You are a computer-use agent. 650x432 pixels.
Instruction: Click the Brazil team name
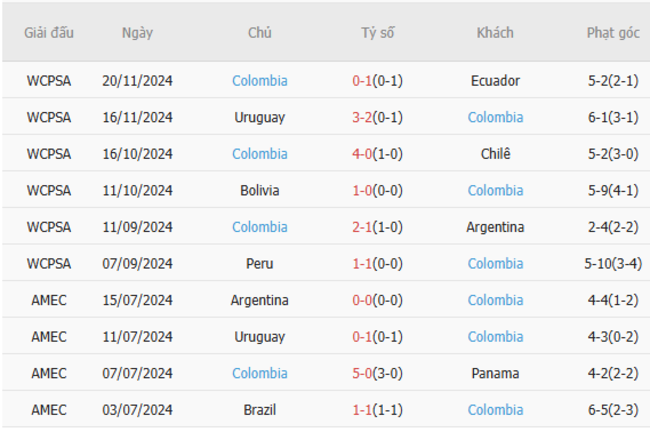pyautogui.click(x=259, y=410)
